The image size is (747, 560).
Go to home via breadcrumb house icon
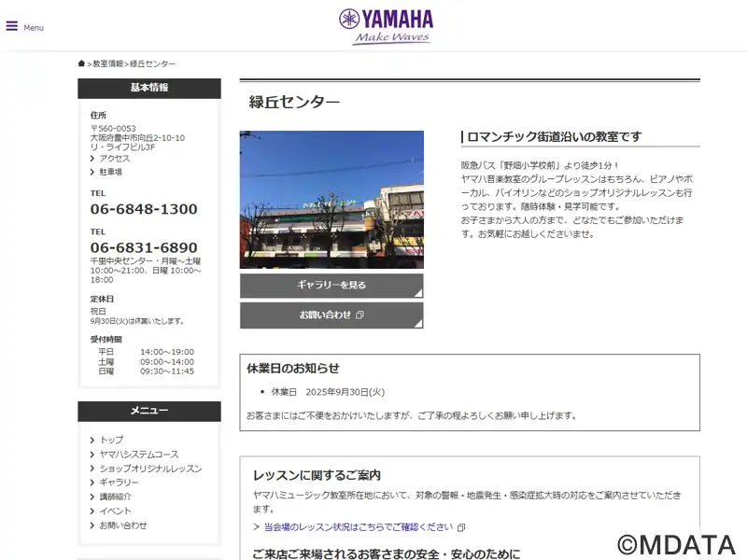click(81, 63)
